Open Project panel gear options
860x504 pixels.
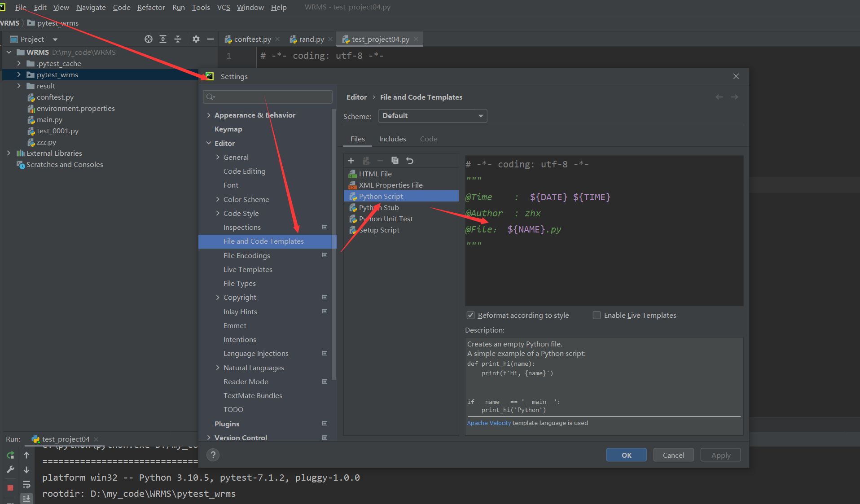(x=196, y=39)
